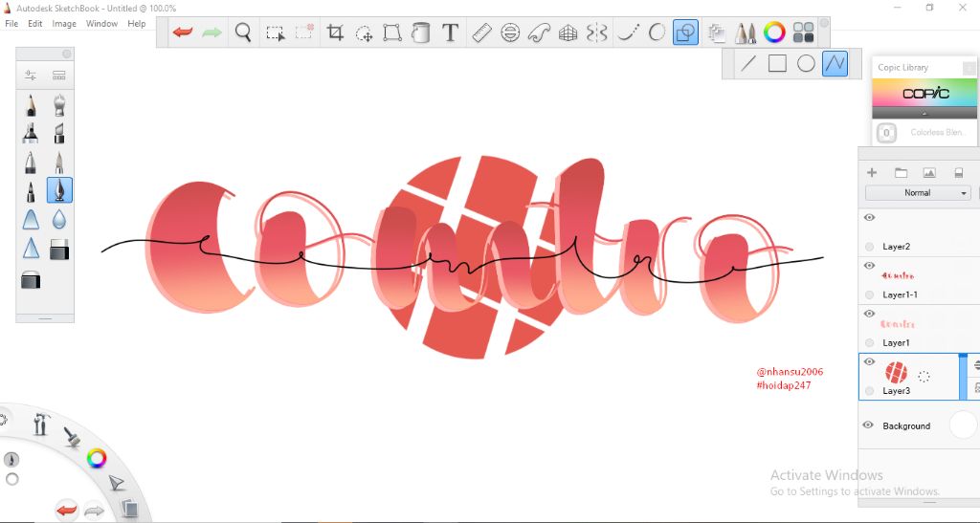Click the lagoon red undo arrow

coord(66,511)
